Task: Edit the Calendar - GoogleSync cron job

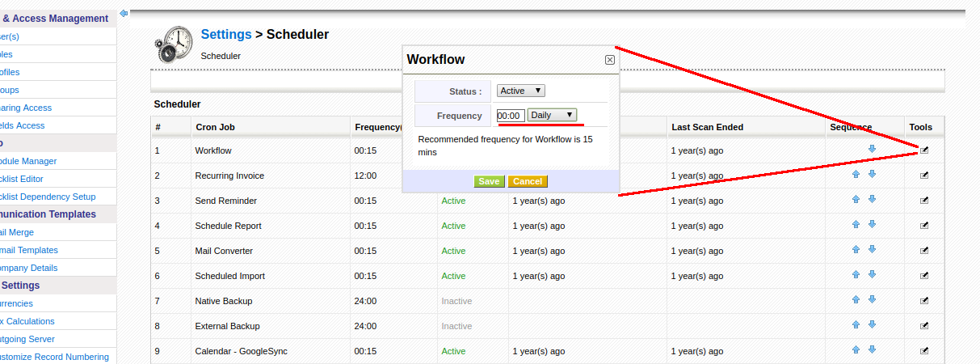Action: [925, 350]
